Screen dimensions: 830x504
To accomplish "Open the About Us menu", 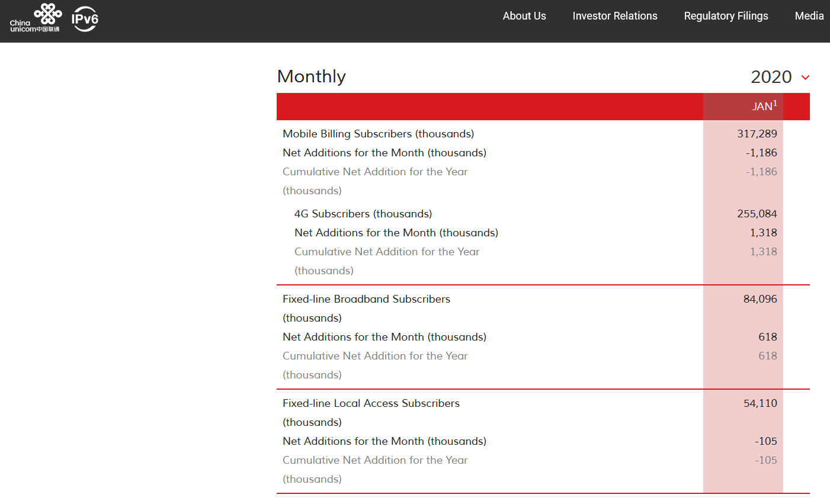I will tap(524, 16).
